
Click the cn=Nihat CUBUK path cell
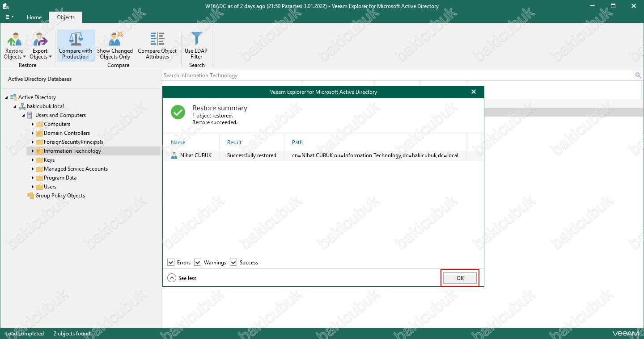(375, 155)
